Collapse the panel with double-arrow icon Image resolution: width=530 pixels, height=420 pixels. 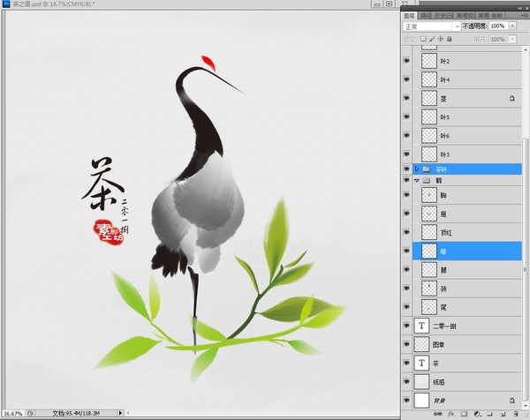pos(520,8)
